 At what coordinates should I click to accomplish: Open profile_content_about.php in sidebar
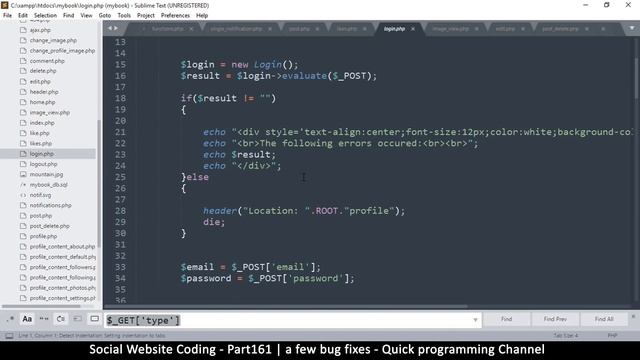click(x=62, y=247)
